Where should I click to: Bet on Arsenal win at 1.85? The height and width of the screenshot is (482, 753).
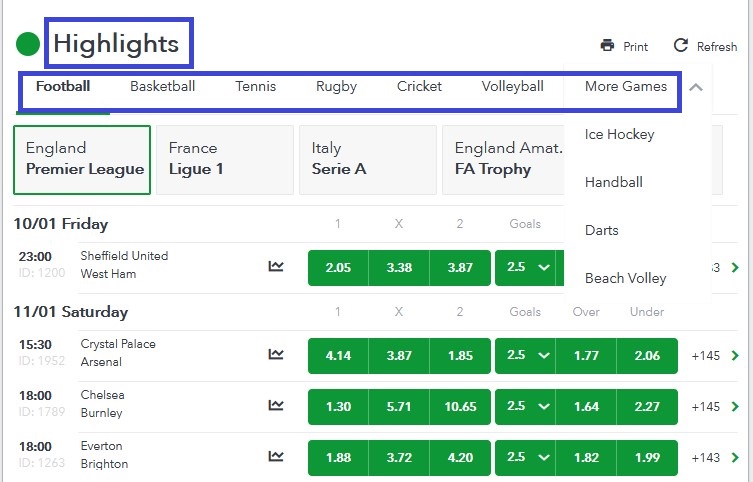point(460,355)
